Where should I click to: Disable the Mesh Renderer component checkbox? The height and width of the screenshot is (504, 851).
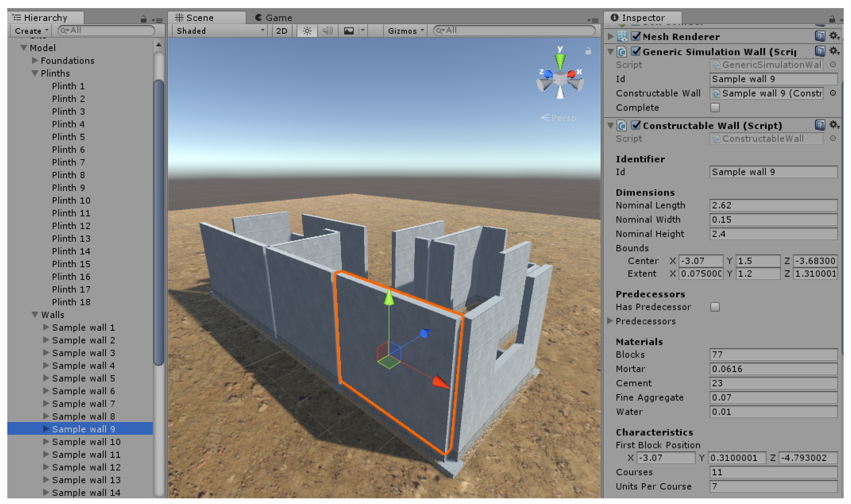pyautogui.click(x=636, y=36)
